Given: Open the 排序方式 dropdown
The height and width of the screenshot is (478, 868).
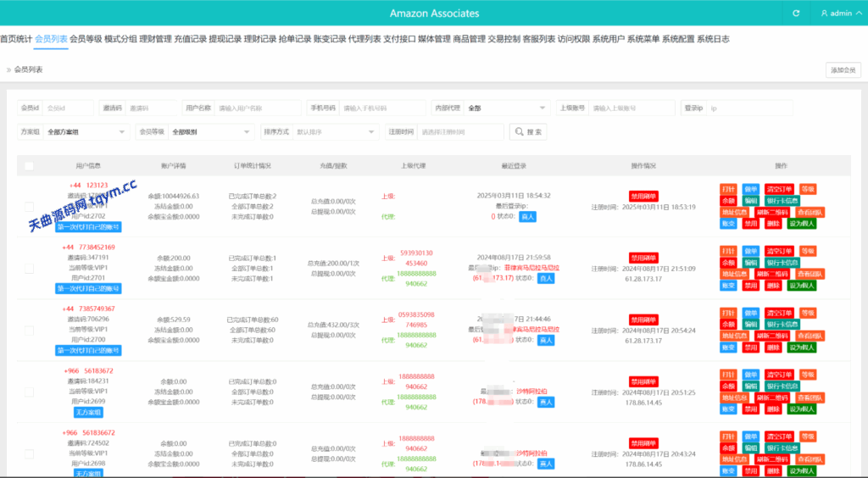Looking at the screenshot, I should 336,131.
